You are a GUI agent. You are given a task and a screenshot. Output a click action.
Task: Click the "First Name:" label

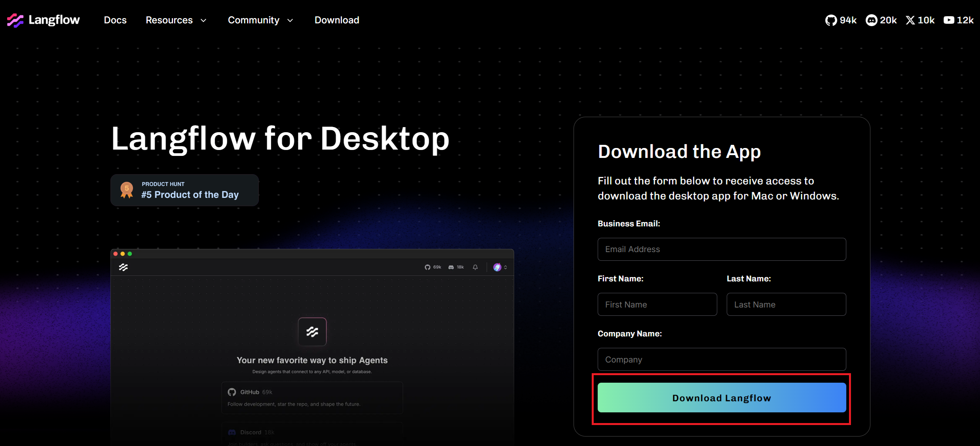[x=621, y=279]
